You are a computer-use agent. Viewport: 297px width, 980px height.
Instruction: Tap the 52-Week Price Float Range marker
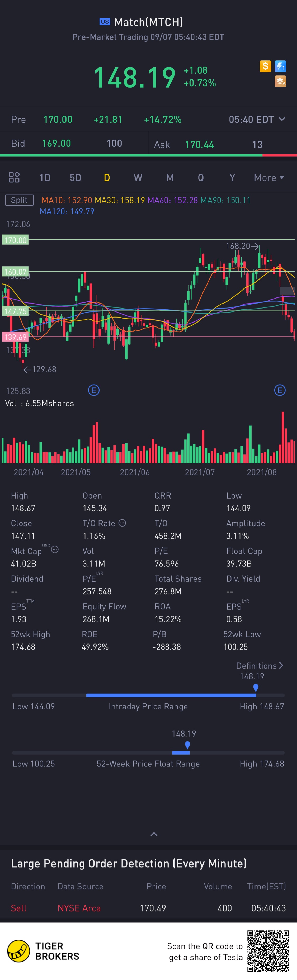point(187,745)
